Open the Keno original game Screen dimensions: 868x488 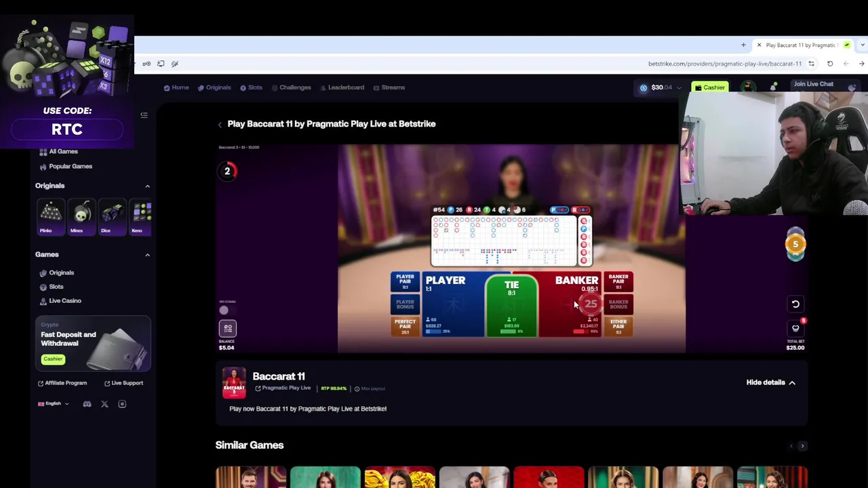(141, 217)
